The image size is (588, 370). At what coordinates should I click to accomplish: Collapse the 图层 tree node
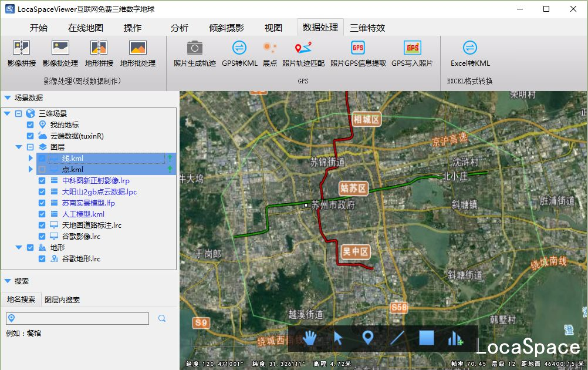(x=19, y=147)
